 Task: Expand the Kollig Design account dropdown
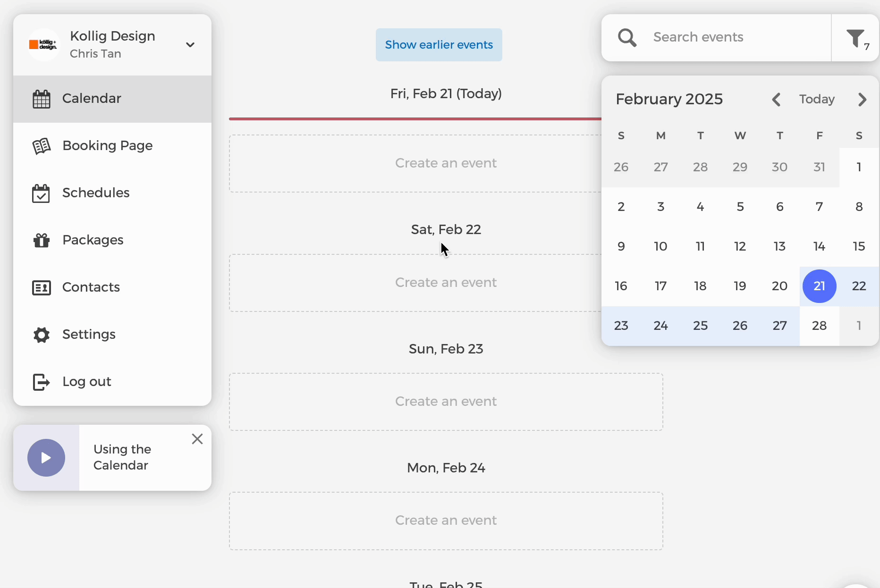tap(190, 45)
